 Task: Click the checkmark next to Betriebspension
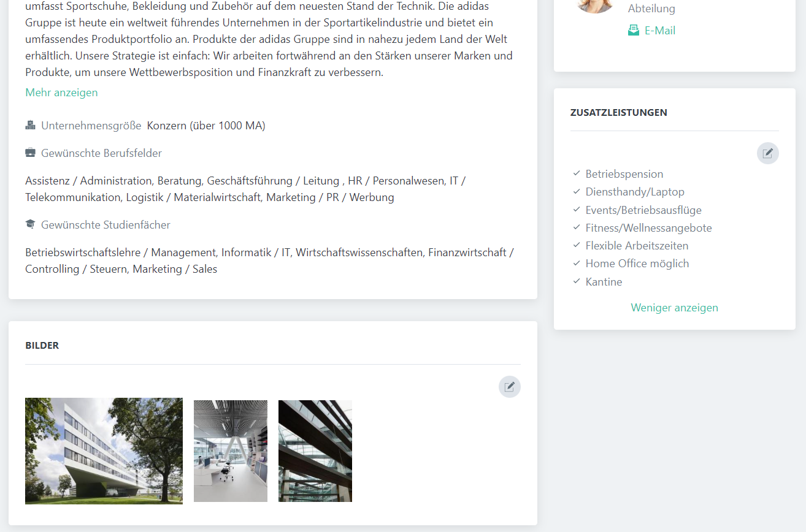point(577,174)
